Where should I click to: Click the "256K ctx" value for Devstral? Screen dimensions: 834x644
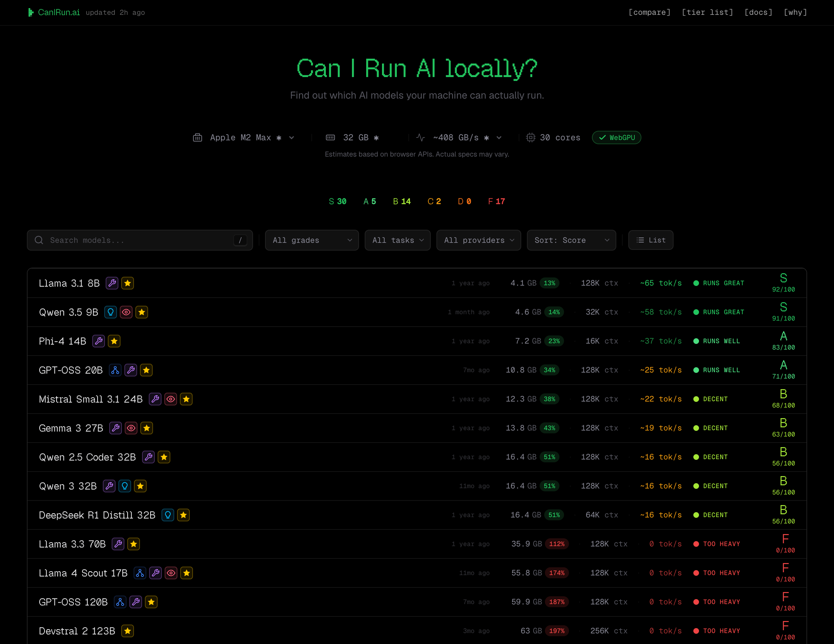tap(609, 631)
